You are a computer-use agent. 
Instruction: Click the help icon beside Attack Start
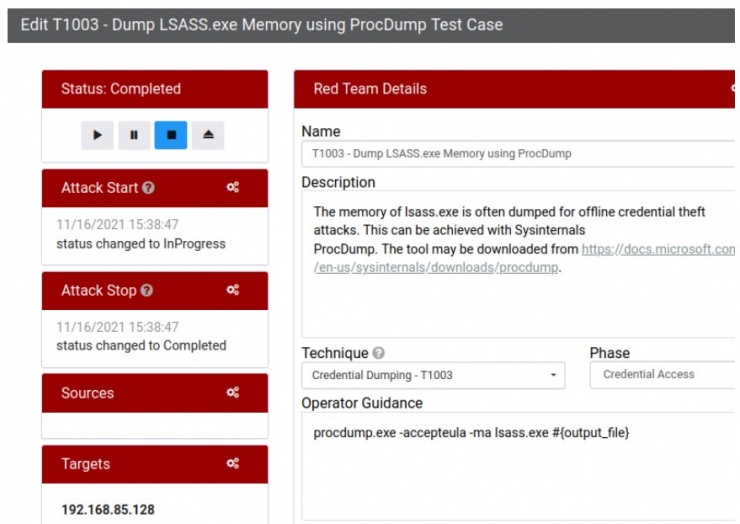pyautogui.click(x=148, y=188)
